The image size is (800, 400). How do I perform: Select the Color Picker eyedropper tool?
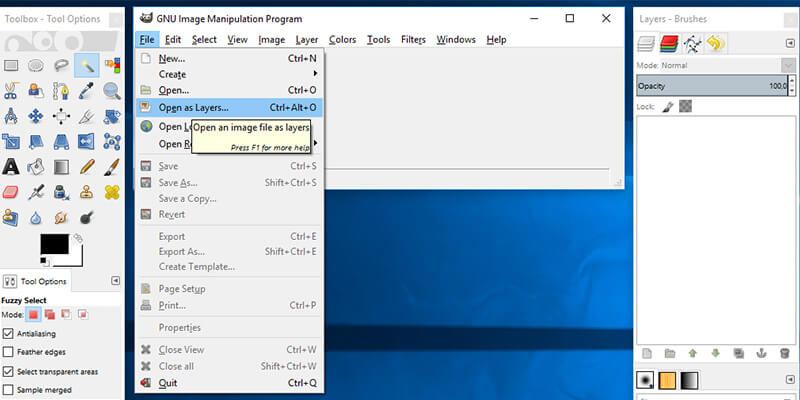click(87, 91)
